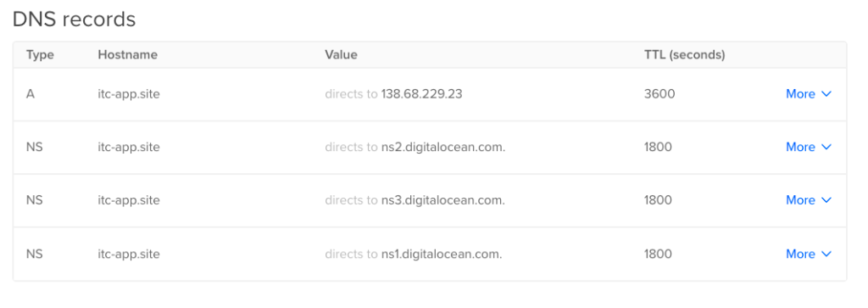868x308 pixels.
Task: Click the DNS records heading
Action: 75,20
